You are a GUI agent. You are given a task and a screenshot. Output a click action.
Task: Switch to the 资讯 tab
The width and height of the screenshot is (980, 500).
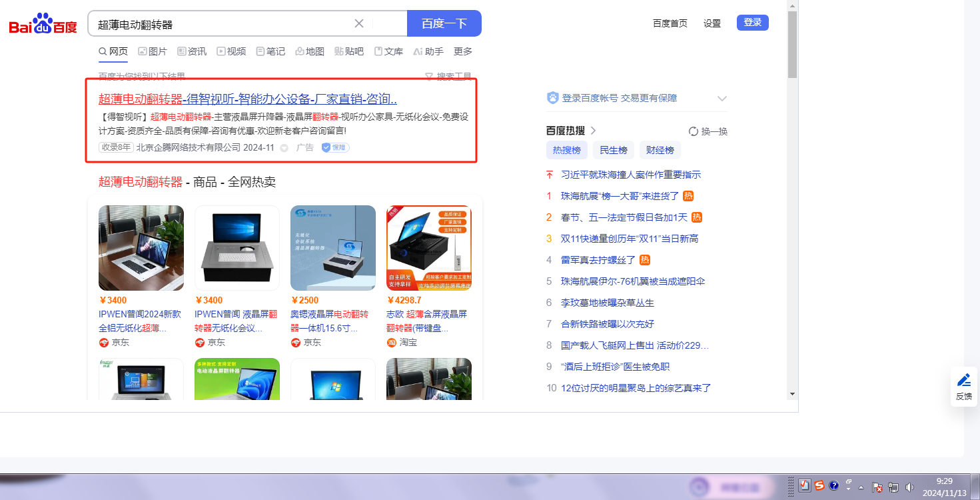pos(192,51)
